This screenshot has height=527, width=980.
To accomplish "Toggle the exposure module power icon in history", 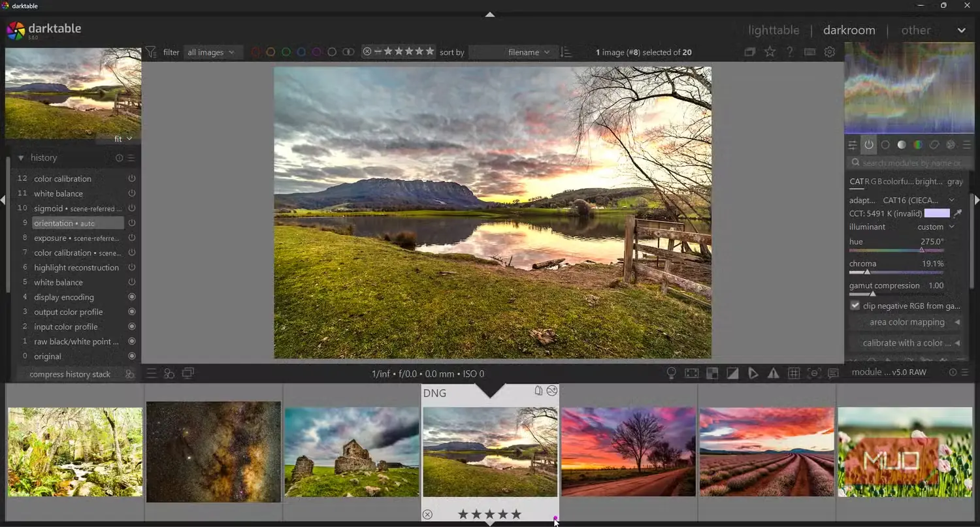I will [132, 238].
